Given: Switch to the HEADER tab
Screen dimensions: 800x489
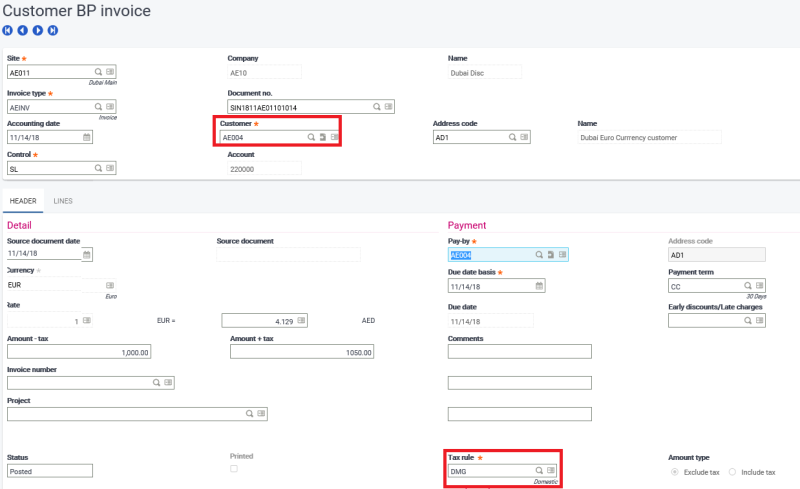Looking at the screenshot, I should pyautogui.click(x=23, y=201).
